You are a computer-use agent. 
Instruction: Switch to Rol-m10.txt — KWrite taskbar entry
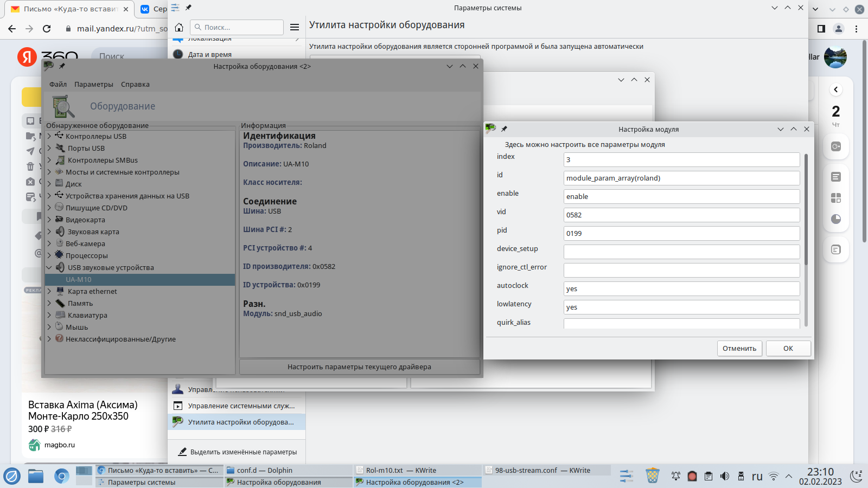pos(417,470)
